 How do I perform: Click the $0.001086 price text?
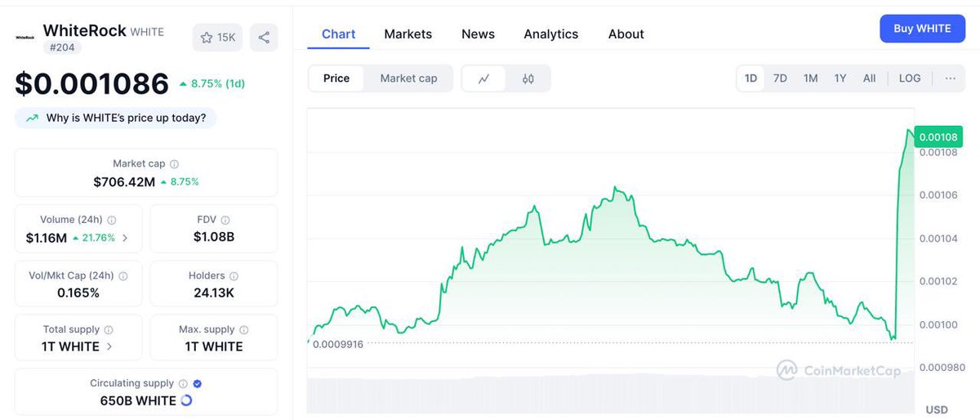point(91,83)
